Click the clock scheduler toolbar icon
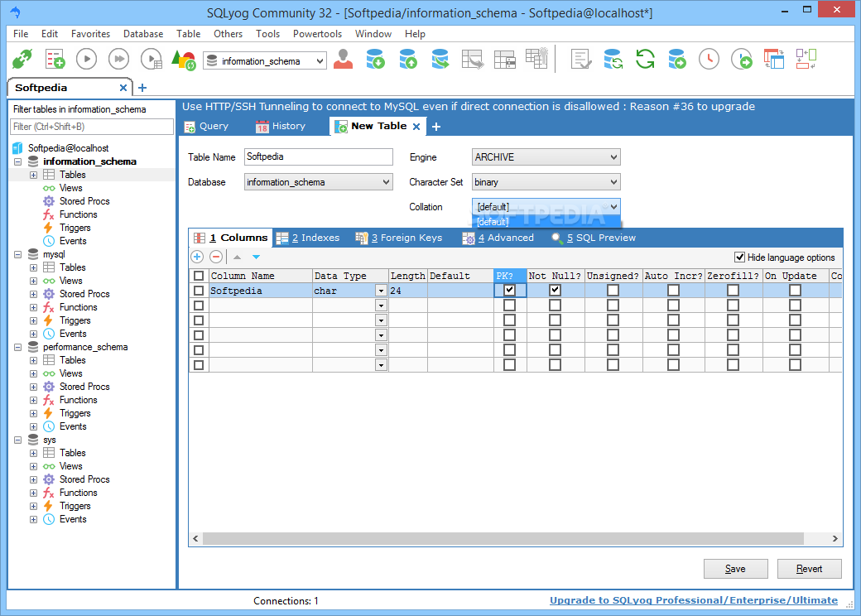Image resolution: width=861 pixels, height=616 pixels. click(709, 59)
